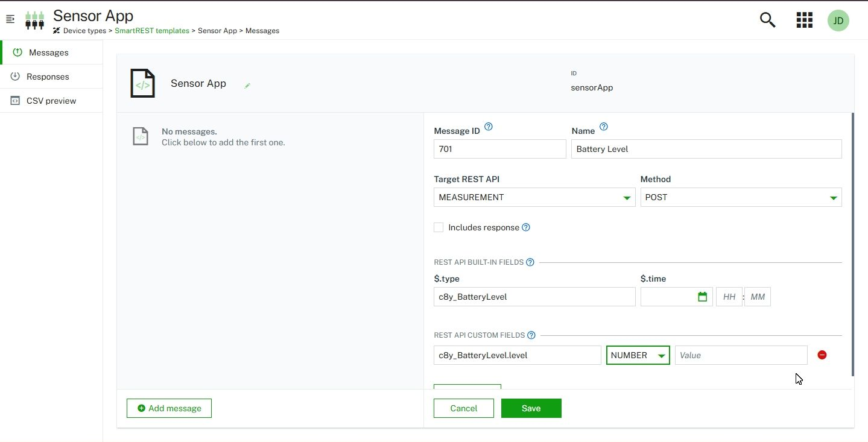868x442 pixels.
Task: Remove custom field with red minus icon
Action: click(822, 355)
